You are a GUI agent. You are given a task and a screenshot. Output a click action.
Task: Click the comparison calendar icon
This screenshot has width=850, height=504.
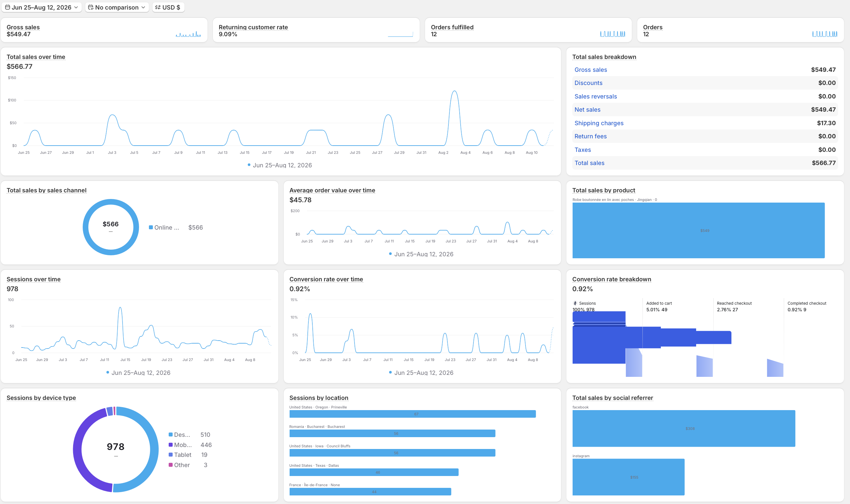(91, 7)
